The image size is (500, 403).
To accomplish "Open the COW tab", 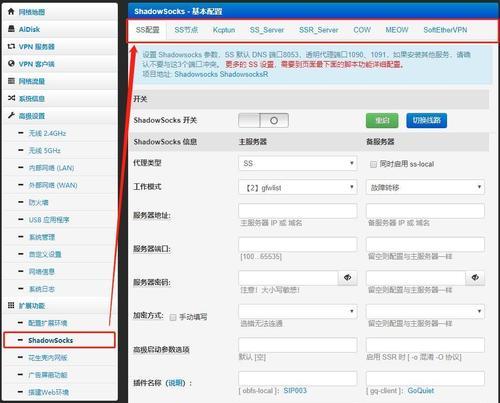I will point(362,30).
